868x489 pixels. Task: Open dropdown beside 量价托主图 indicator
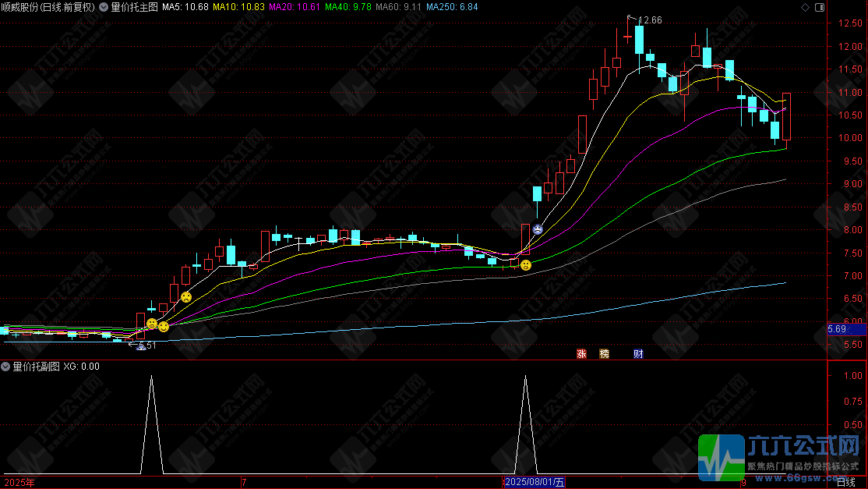pyautogui.click(x=104, y=7)
